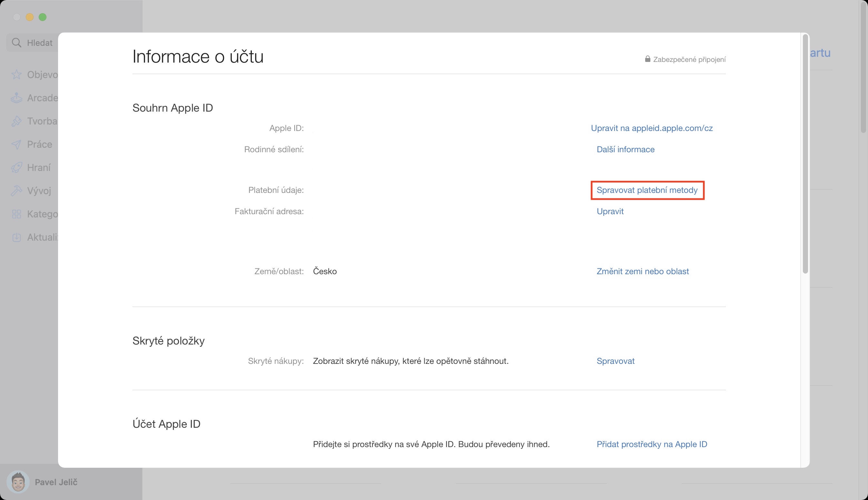Viewport: 868px width, 500px height.
Task: Click Spravovat for hidden purchases
Action: pos(616,361)
